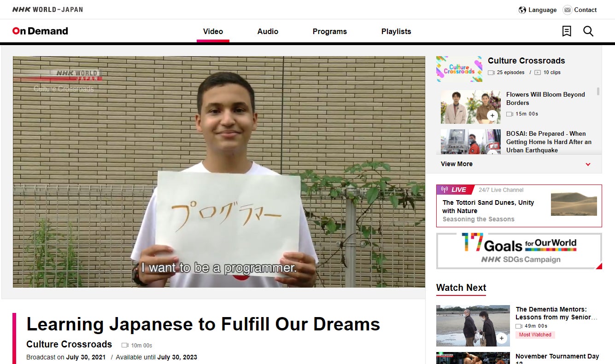Click the On Demand logo
This screenshot has width=615, height=364.
pyautogui.click(x=40, y=31)
